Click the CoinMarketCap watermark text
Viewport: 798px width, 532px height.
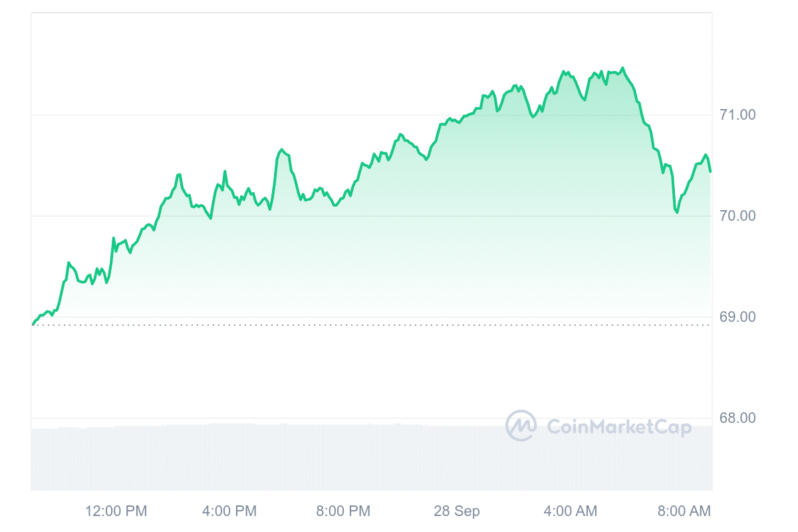pos(618,426)
